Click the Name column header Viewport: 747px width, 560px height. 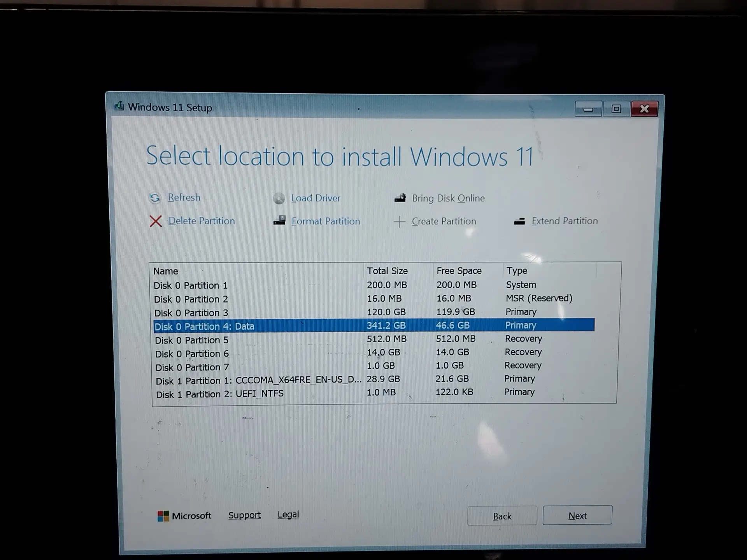[x=165, y=271]
